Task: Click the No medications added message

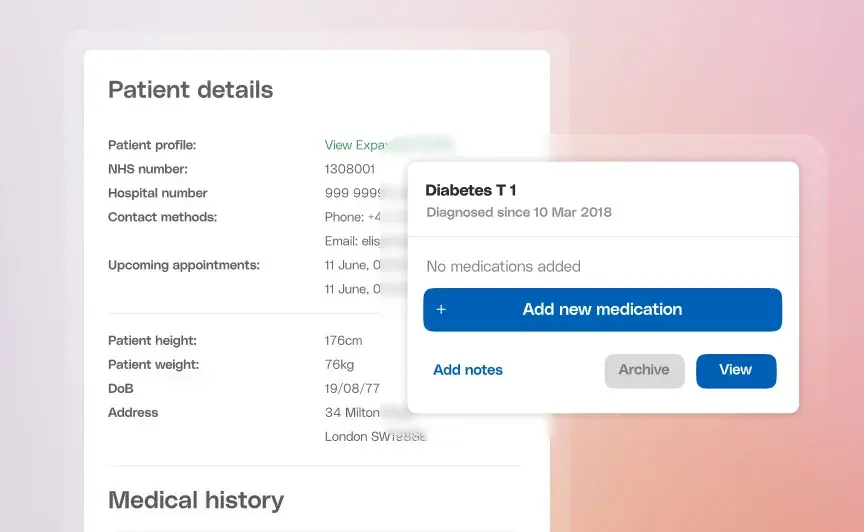Action: tap(504, 266)
